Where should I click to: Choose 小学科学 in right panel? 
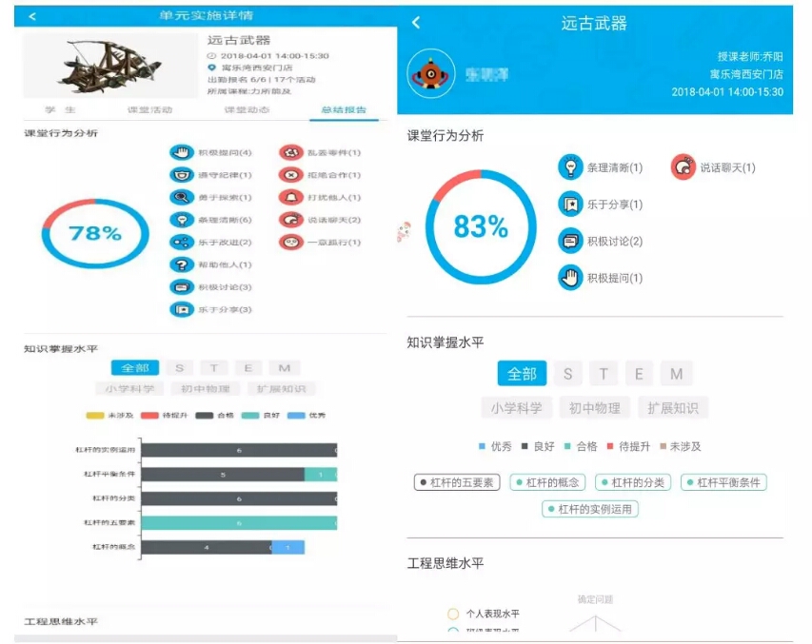pyautogui.click(x=517, y=408)
